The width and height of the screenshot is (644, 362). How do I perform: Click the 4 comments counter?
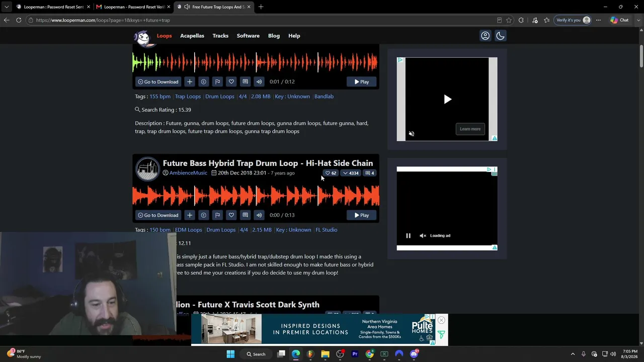tap(370, 173)
